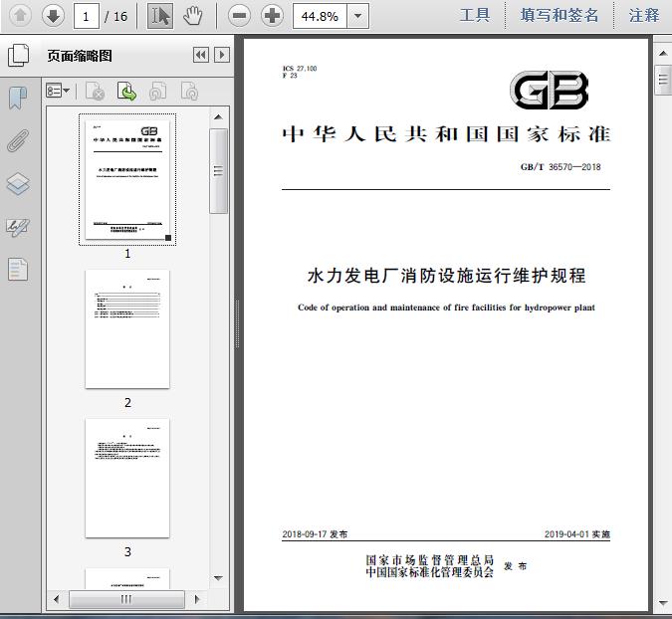This screenshot has height=619, width=672.
Task: Click the document title 水力发电厂消防设施运行维护规程
Action: (446, 276)
